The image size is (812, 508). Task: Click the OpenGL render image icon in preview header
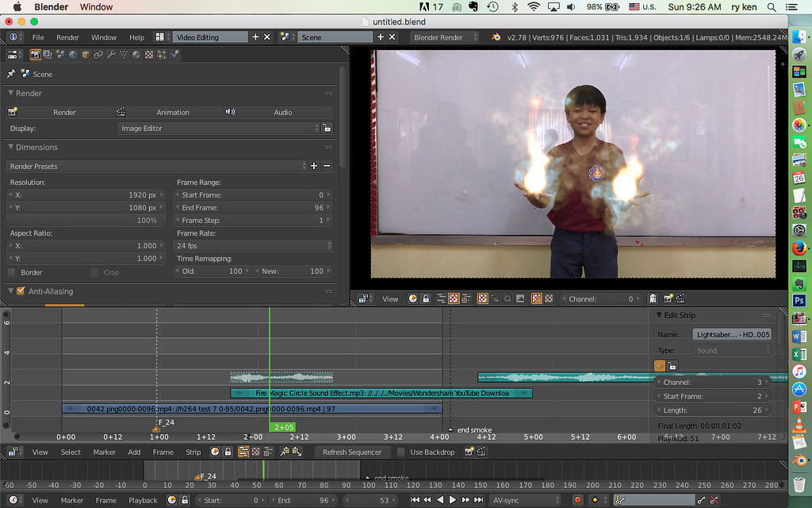[x=668, y=298]
